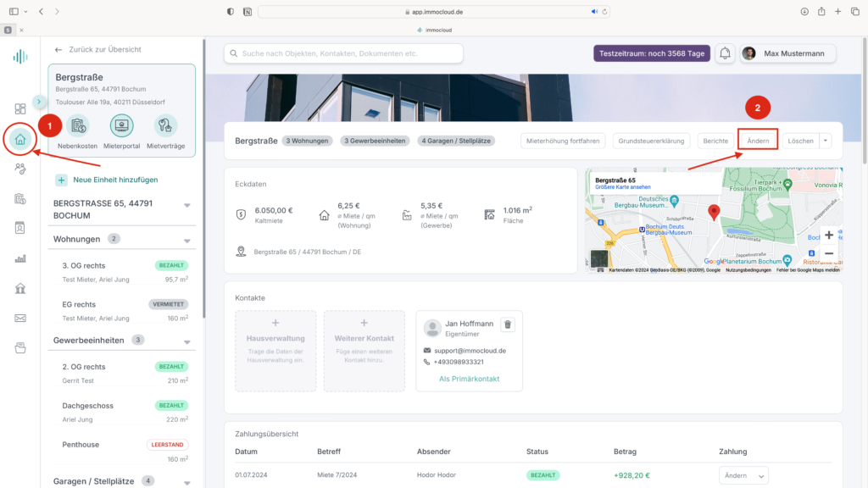Click the plus icon for new unit
The image size is (868, 488).
(x=61, y=180)
